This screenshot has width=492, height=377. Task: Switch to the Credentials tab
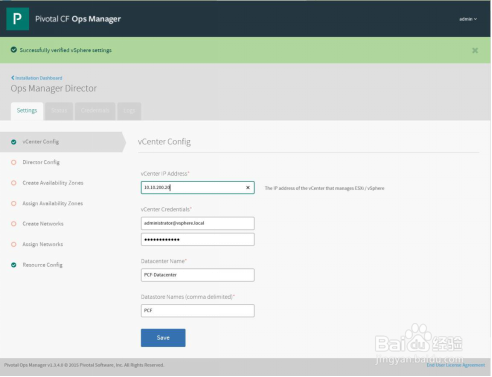pyautogui.click(x=95, y=111)
